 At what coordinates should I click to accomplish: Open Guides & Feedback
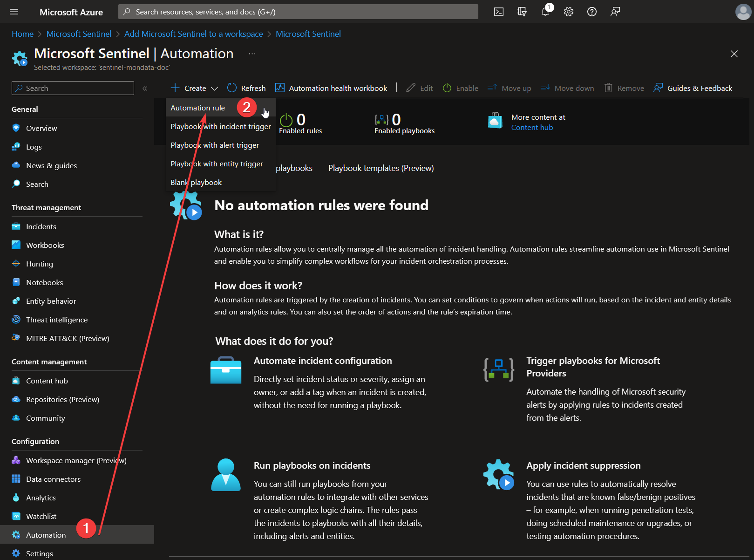[693, 88]
